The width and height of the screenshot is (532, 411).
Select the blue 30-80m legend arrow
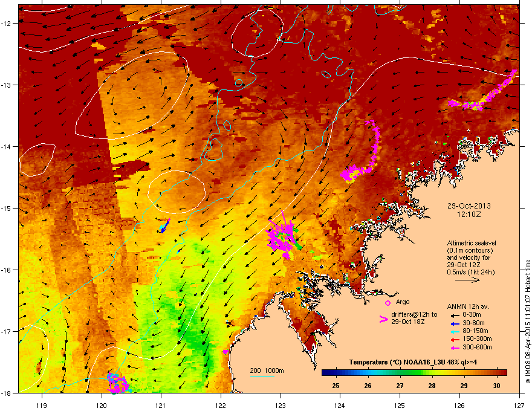454,323
